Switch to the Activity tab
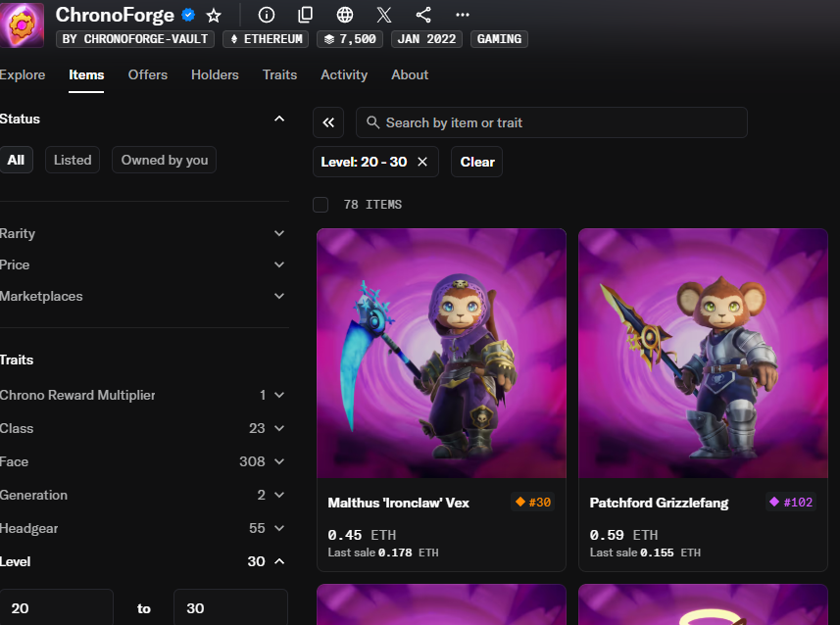This screenshot has height=625, width=840. click(344, 75)
